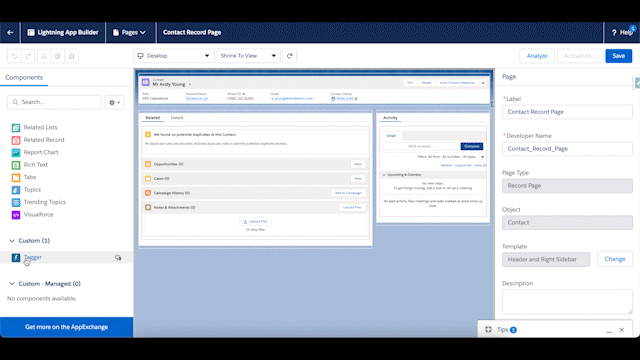The image size is (640, 360).
Task: Save the Contact Record Page
Action: click(618, 56)
